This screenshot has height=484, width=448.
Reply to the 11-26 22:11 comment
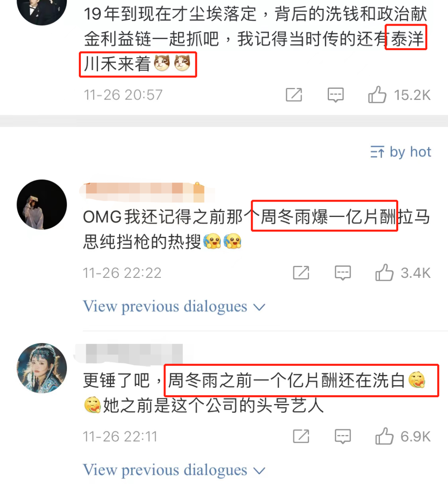click(x=342, y=436)
